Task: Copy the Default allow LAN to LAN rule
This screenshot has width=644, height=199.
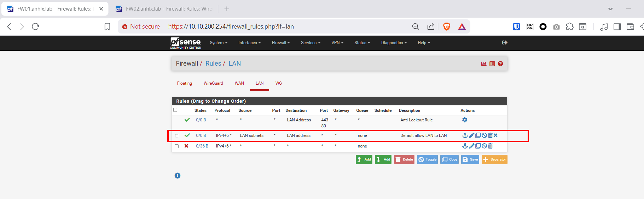Action: [478, 135]
